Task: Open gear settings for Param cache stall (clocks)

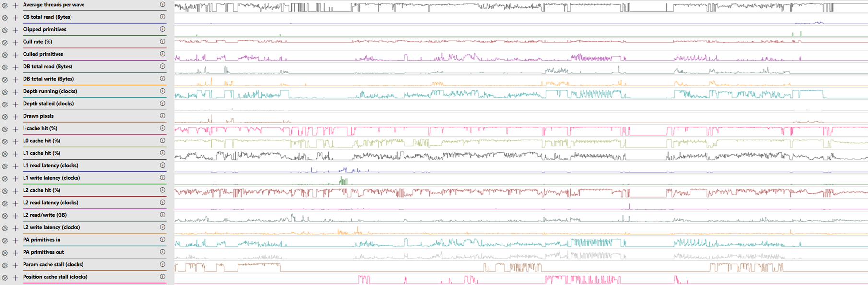Action: [5, 265]
